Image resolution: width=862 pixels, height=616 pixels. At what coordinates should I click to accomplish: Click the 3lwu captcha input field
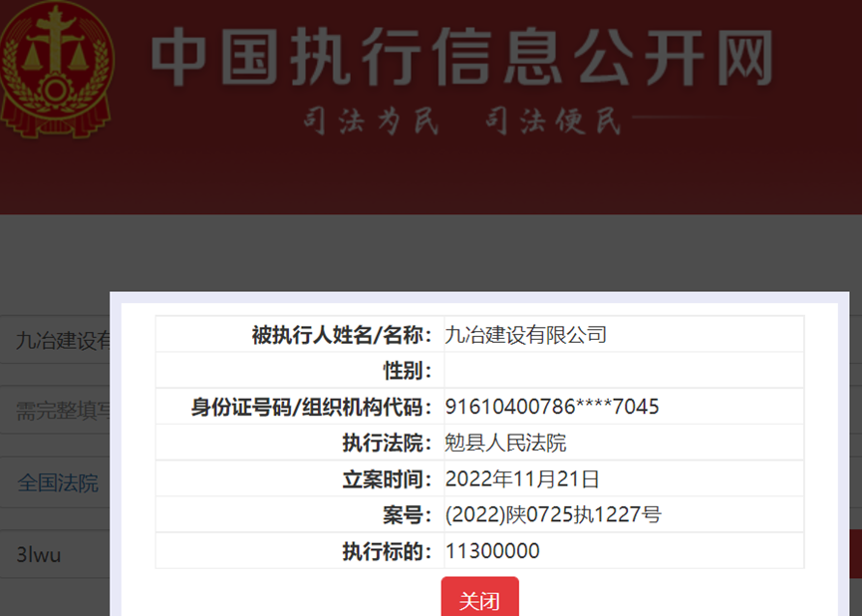[x=55, y=554]
